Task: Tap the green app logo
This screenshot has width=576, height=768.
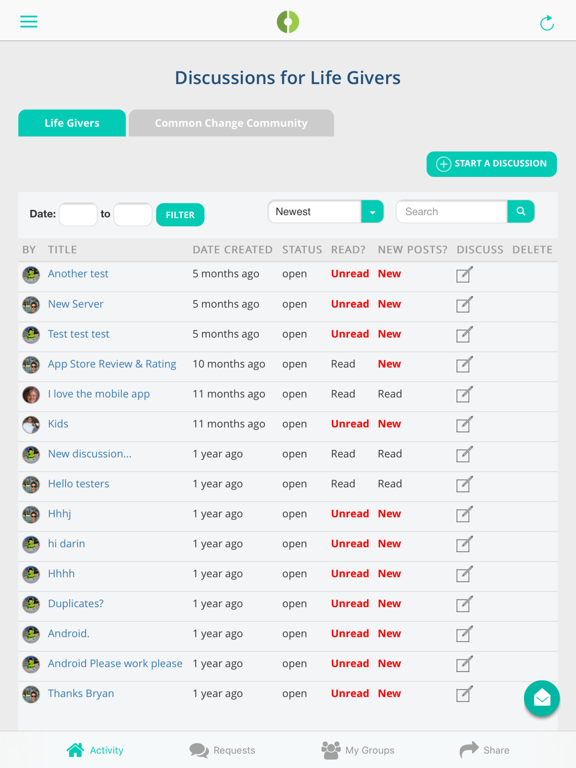Action: point(288,22)
